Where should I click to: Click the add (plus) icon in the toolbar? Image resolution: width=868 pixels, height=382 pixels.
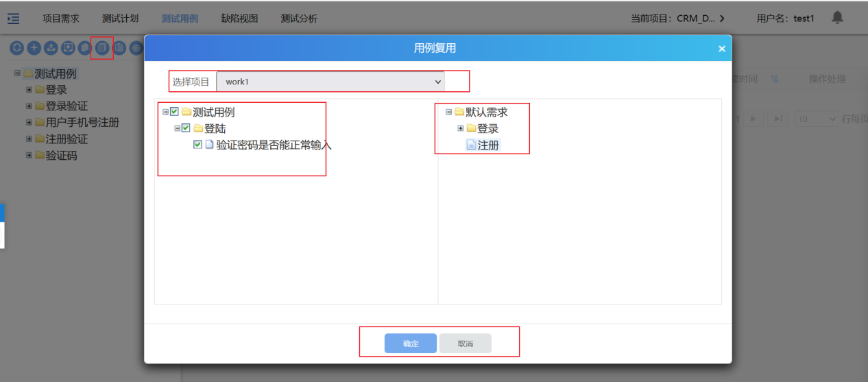[34, 48]
